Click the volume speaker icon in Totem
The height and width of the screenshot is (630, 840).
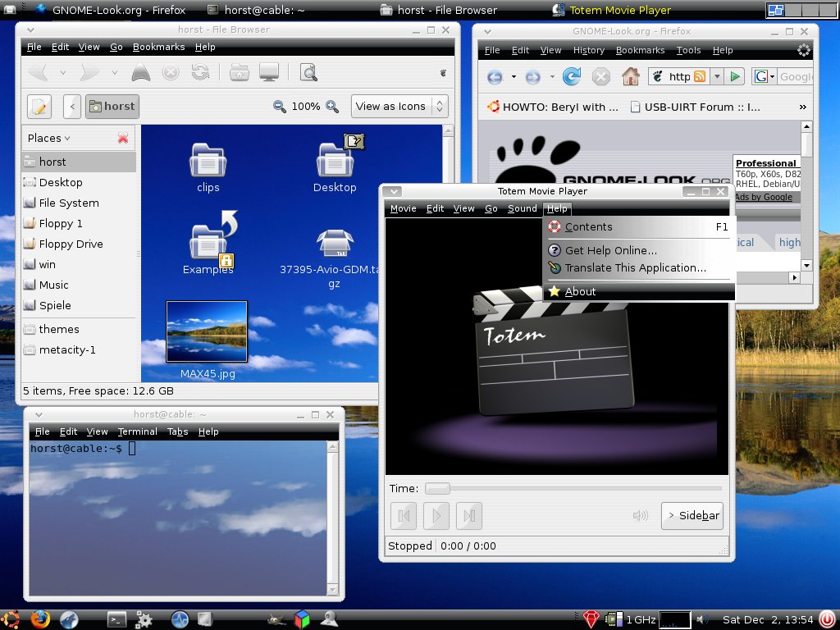640,516
